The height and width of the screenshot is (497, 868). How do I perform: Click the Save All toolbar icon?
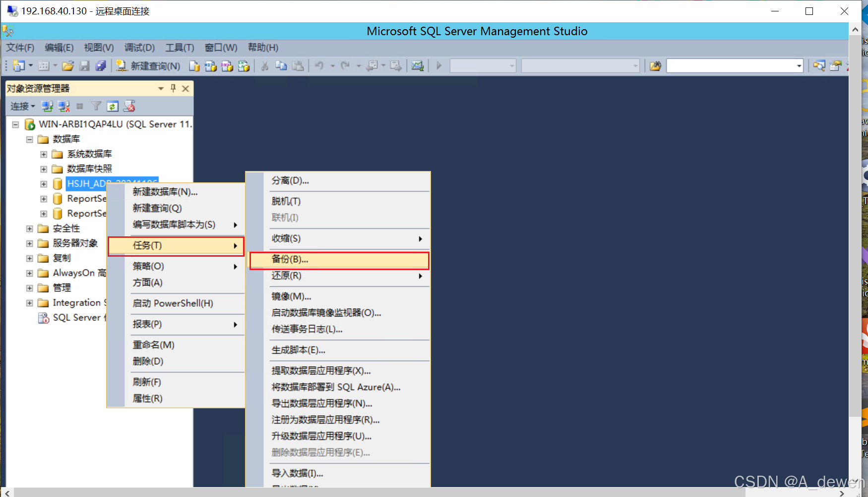101,65
